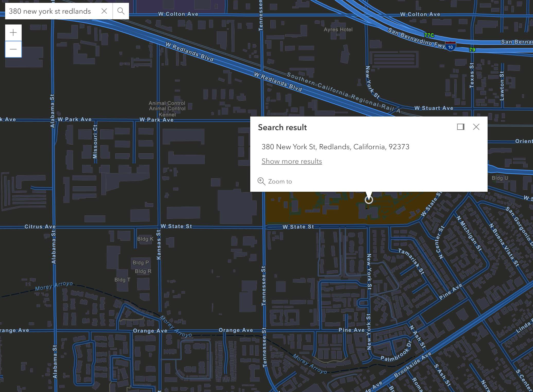This screenshot has width=533, height=392.
Task: Click the search result location marker
Action: [x=369, y=199]
